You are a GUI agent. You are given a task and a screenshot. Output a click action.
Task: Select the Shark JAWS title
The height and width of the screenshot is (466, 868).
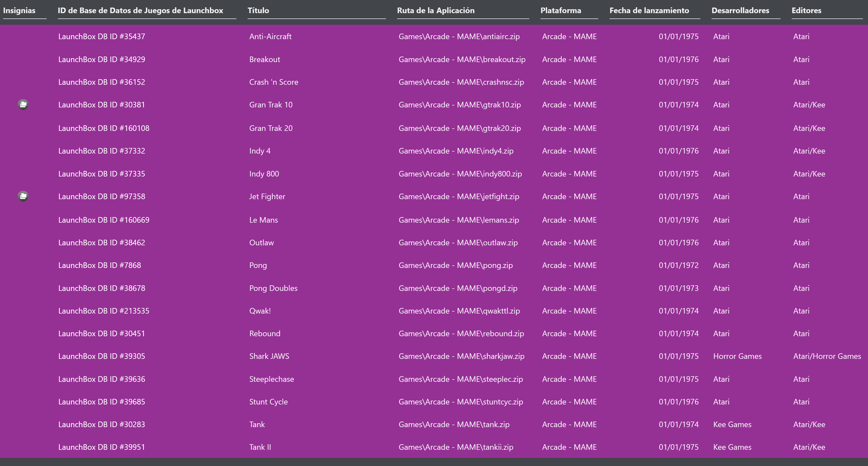pos(269,356)
